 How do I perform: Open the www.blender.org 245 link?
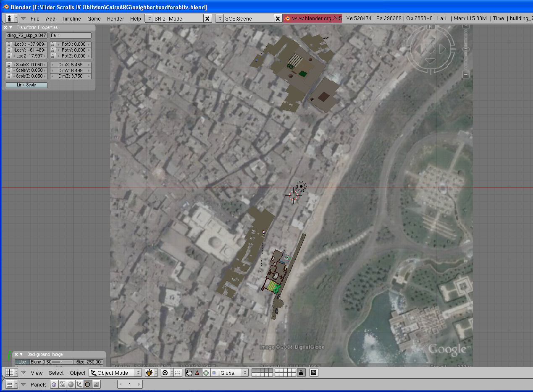(x=312, y=18)
